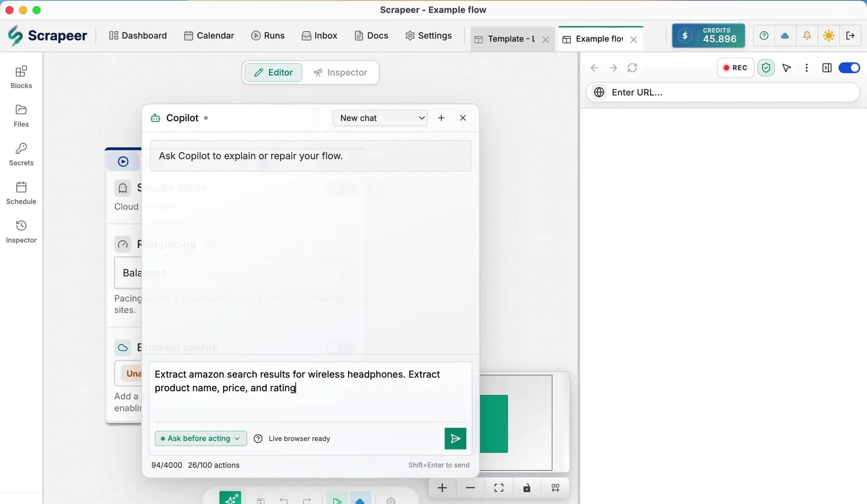Viewport: 867px width, 504px height.
Task: Click the Credits 45.896 button
Action: pyautogui.click(x=709, y=36)
